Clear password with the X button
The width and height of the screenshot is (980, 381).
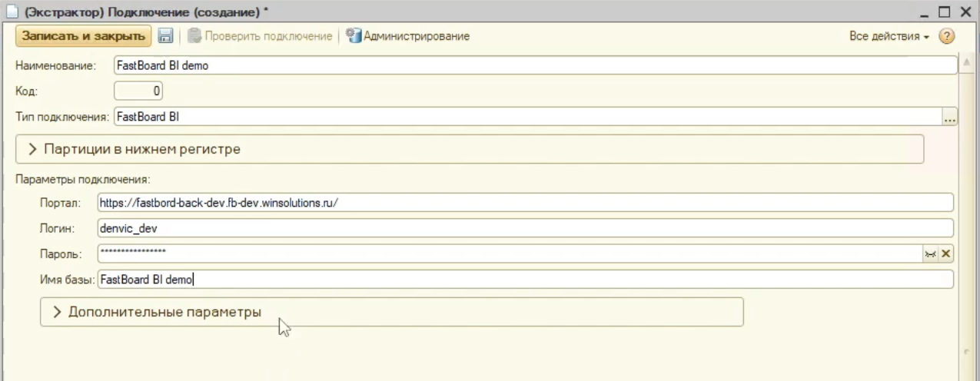tap(946, 254)
